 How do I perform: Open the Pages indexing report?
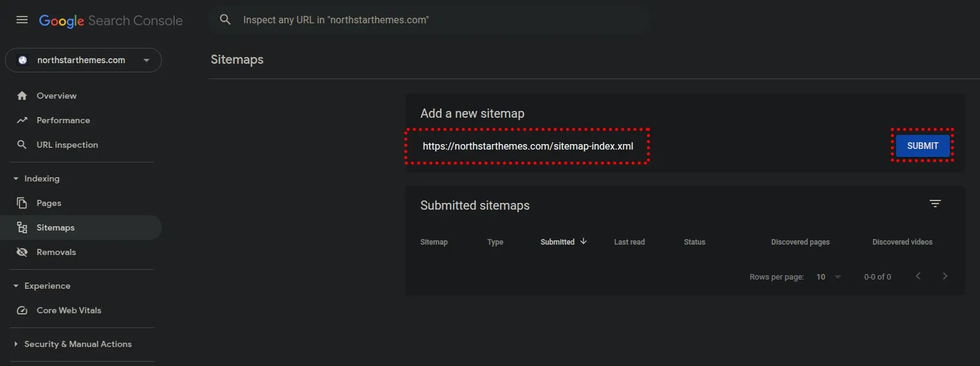(49, 203)
